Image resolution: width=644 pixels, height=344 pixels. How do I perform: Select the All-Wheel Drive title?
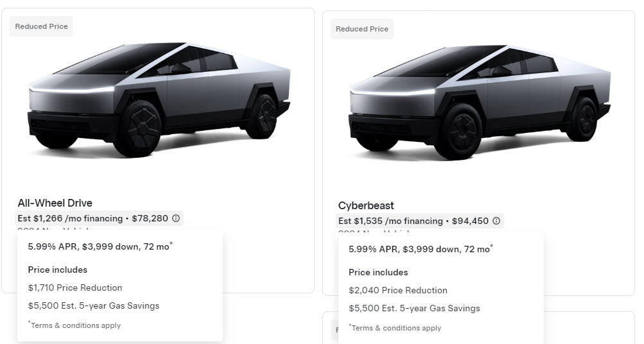click(x=55, y=203)
